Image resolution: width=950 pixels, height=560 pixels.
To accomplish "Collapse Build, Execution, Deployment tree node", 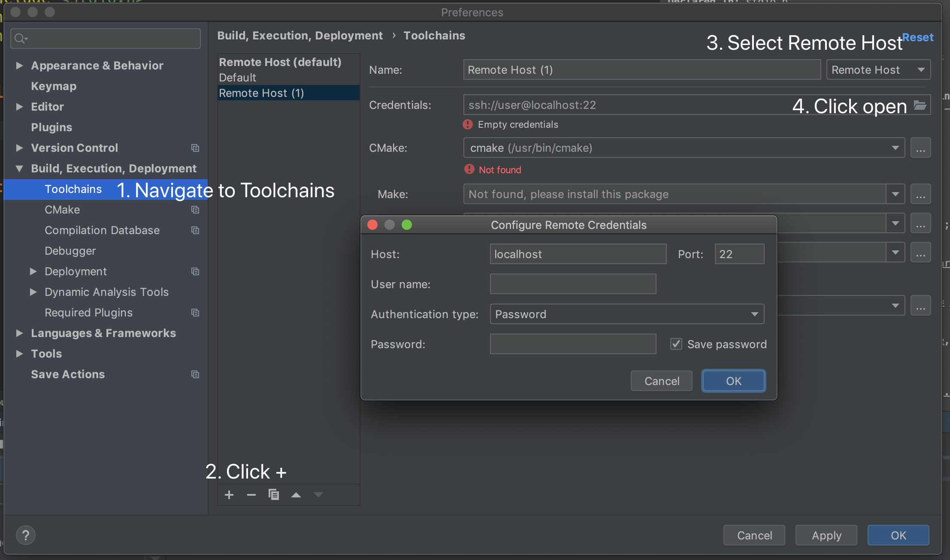I will click(x=19, y=169).
